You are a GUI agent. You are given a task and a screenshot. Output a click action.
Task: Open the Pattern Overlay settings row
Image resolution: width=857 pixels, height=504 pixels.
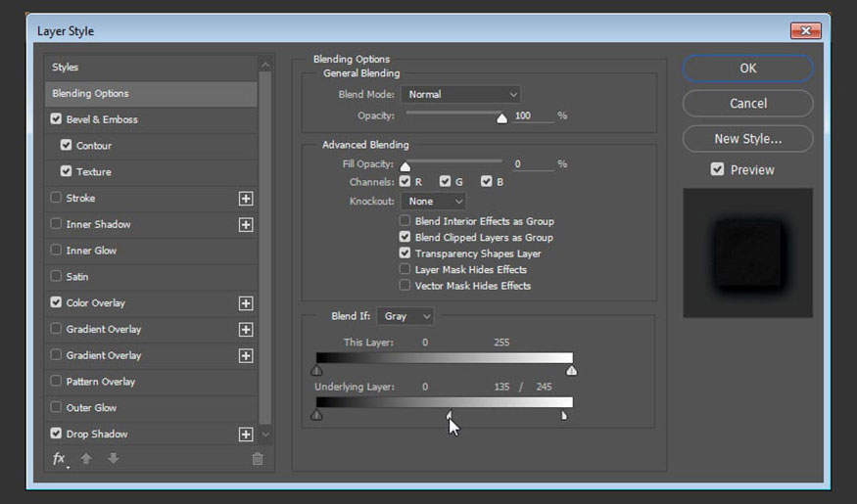point(101,382)
